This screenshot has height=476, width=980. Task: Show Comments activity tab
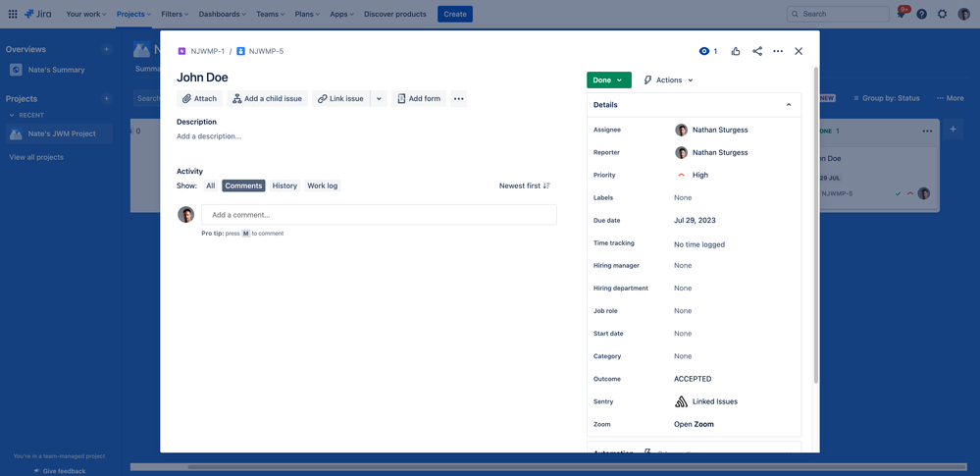(x=243, y=185)
